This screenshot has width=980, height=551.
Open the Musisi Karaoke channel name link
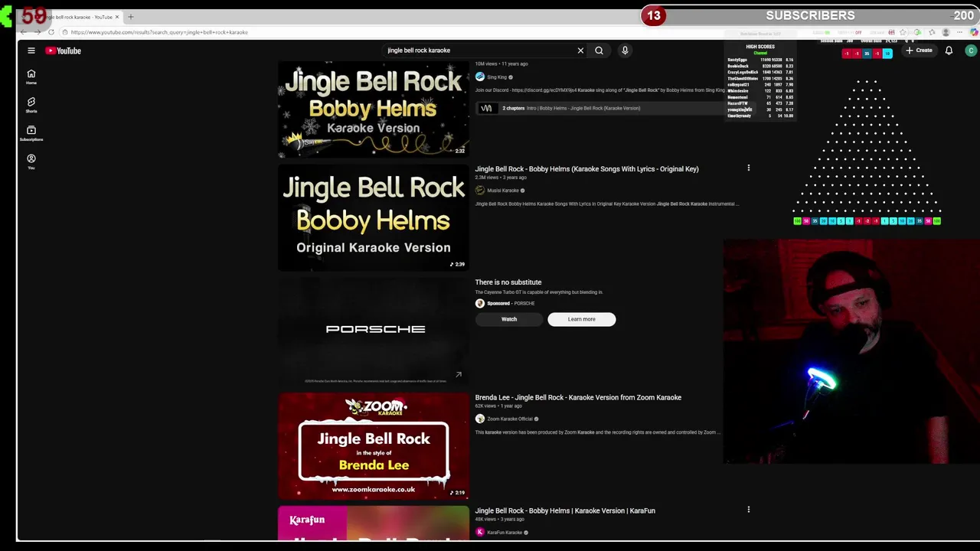[503, 191]
